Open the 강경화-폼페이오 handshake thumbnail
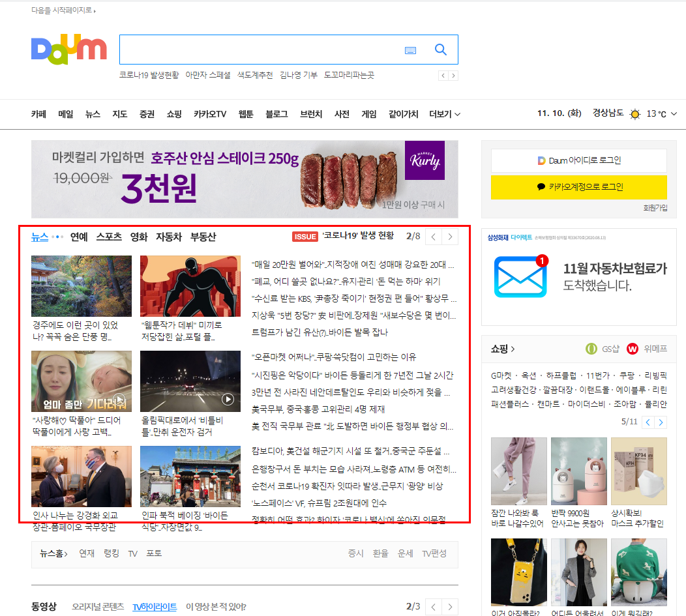This screenshot has width=686, height=616. tap(82, 476)
